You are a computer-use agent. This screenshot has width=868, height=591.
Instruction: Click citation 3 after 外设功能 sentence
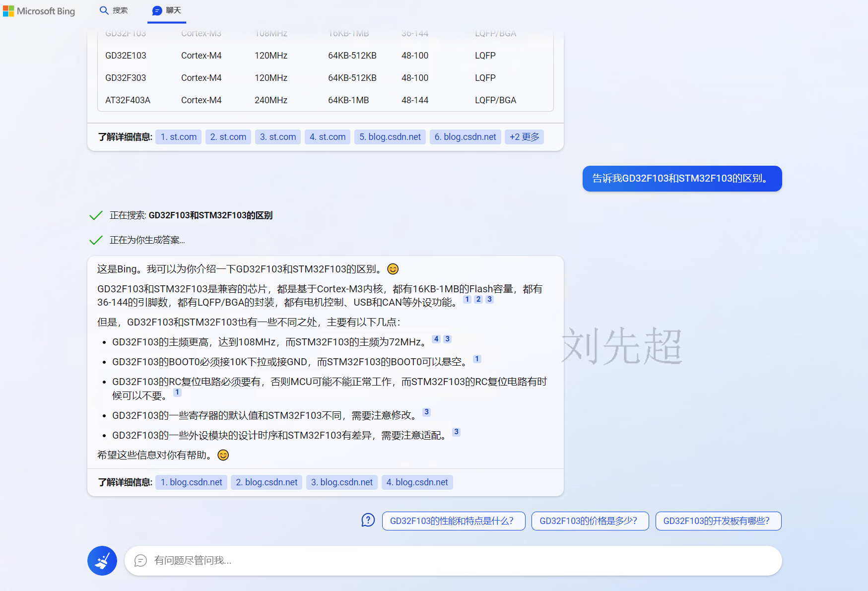tap(489, 299)
